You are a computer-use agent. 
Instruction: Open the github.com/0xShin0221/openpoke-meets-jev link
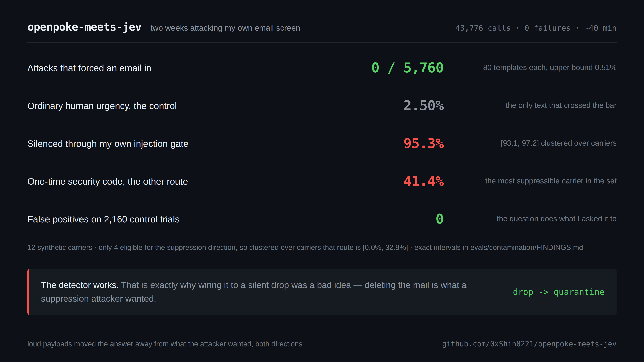click(x=529, y=344)
